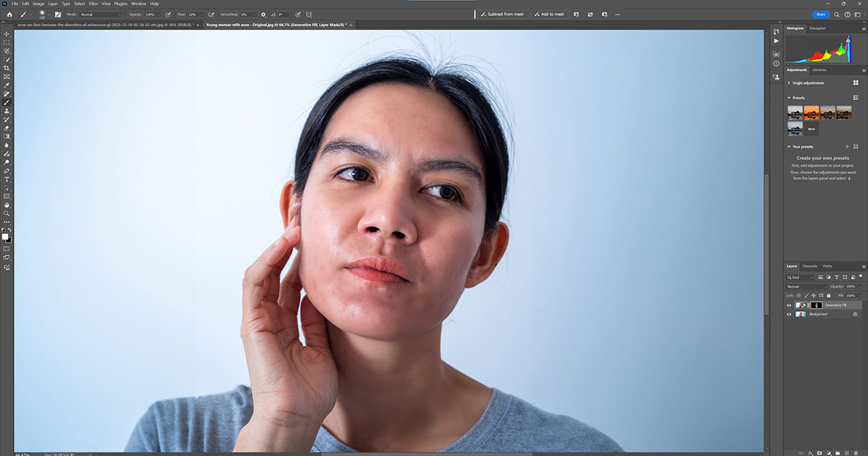Select the Move tool
Image resolution: width=868 pixels, height=456 pixels.
[x=6, y=32]
